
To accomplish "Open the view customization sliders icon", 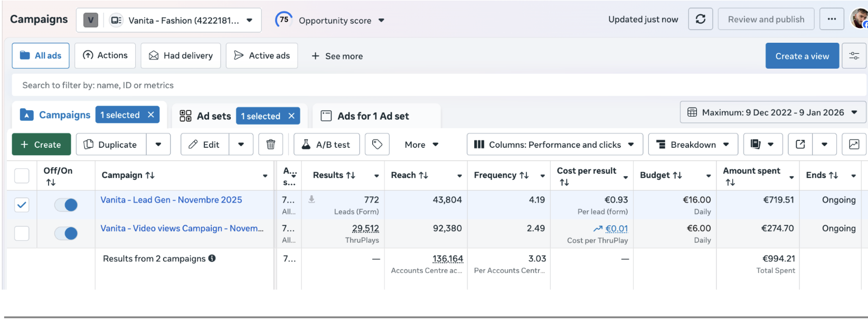I will [x=854, y=56].
